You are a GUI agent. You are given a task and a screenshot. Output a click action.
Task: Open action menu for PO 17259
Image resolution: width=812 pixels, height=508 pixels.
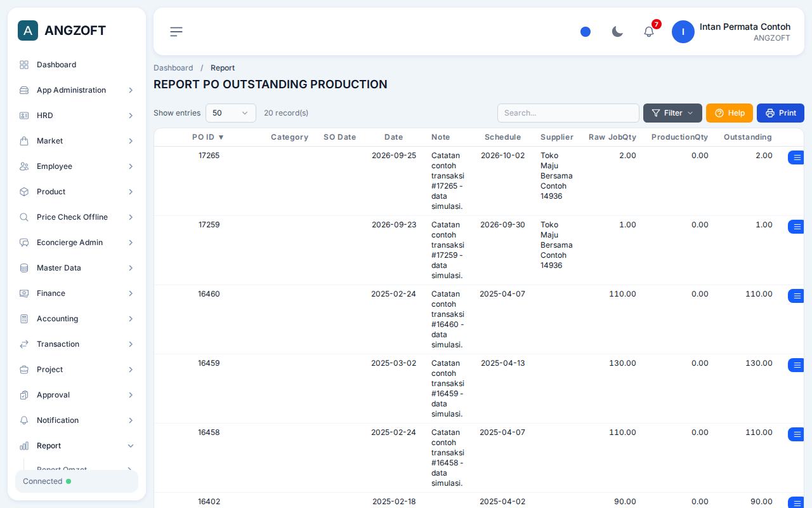click(x=797, y=227)
